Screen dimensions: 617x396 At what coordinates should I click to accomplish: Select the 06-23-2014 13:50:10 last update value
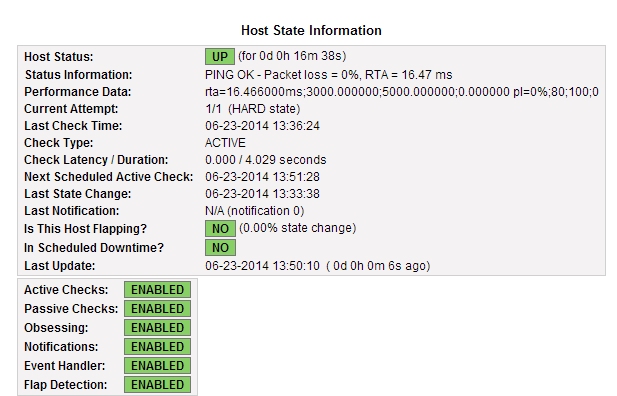(318, 266)
